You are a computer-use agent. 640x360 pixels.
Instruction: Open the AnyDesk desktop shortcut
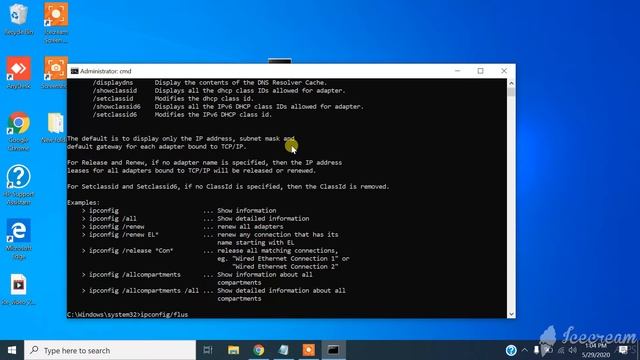coord(18,73)
